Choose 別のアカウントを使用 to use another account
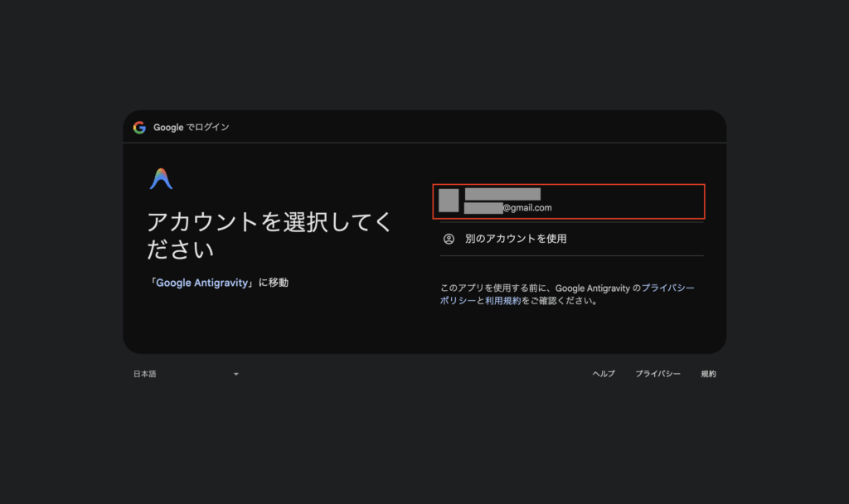 pos(516,239)
